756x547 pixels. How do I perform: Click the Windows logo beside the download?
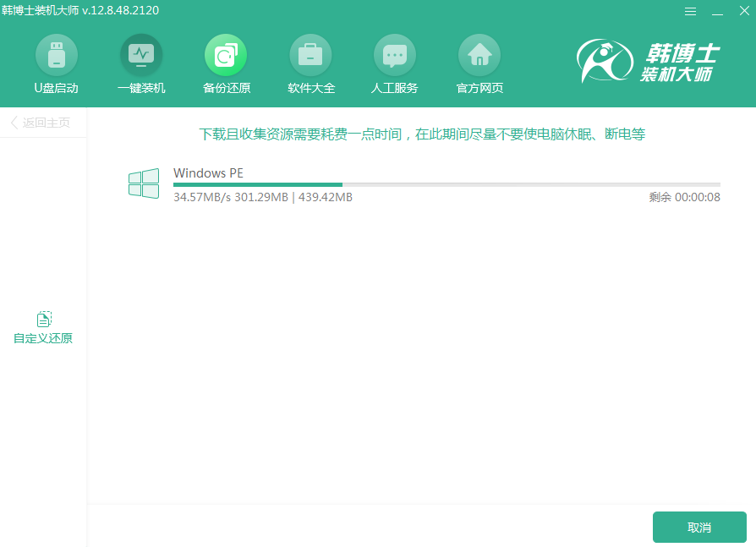[144, 183]
